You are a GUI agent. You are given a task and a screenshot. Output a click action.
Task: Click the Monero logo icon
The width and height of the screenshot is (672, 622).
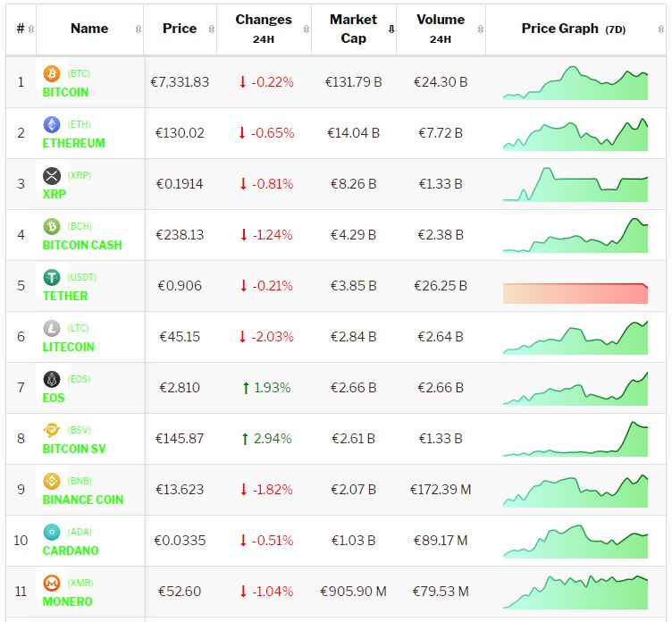(x=52, y=583)
